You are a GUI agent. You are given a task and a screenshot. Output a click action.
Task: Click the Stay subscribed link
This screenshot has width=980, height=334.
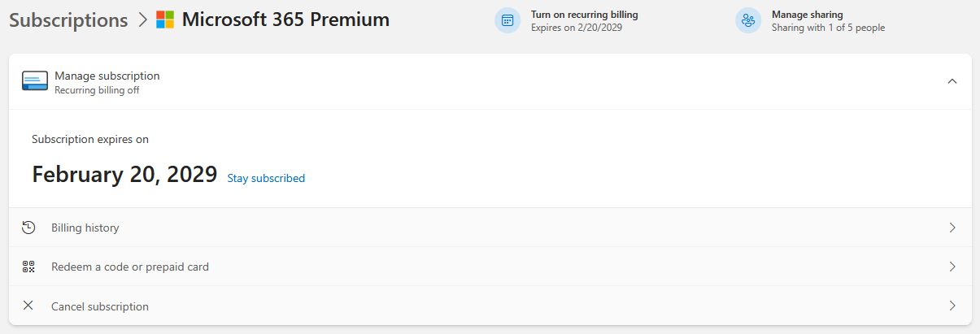[x=266, y=178]
